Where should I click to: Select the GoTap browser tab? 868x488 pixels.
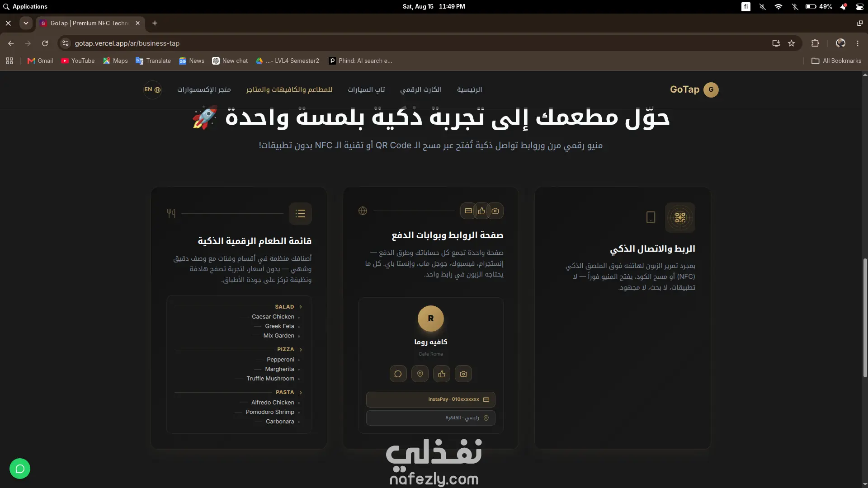90,23
